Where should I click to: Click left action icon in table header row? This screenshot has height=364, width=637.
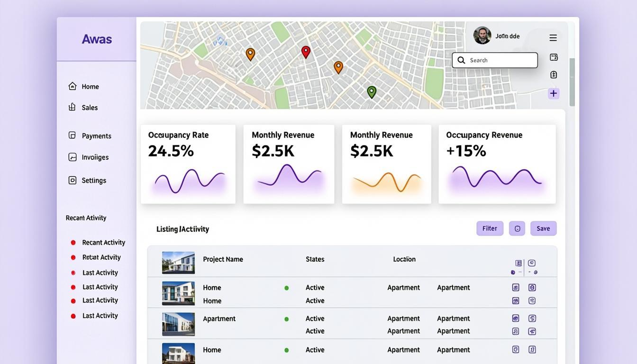(x=519, y=263)
